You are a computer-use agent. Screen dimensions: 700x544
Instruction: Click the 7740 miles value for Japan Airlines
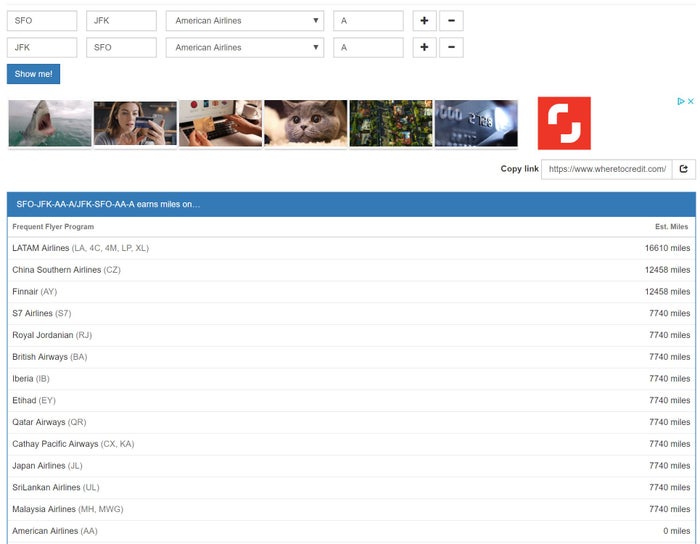[x=670, y=466]
